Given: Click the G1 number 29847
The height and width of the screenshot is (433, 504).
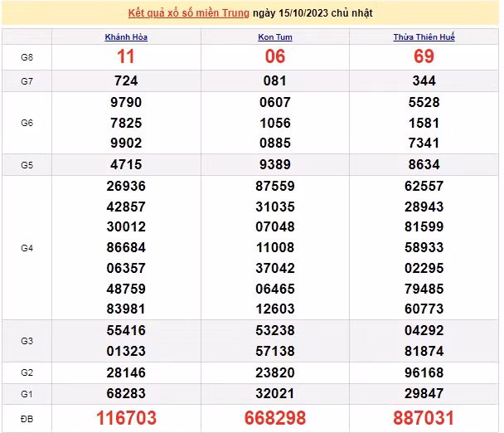Looking at the screenshot, I should (424, 393).
